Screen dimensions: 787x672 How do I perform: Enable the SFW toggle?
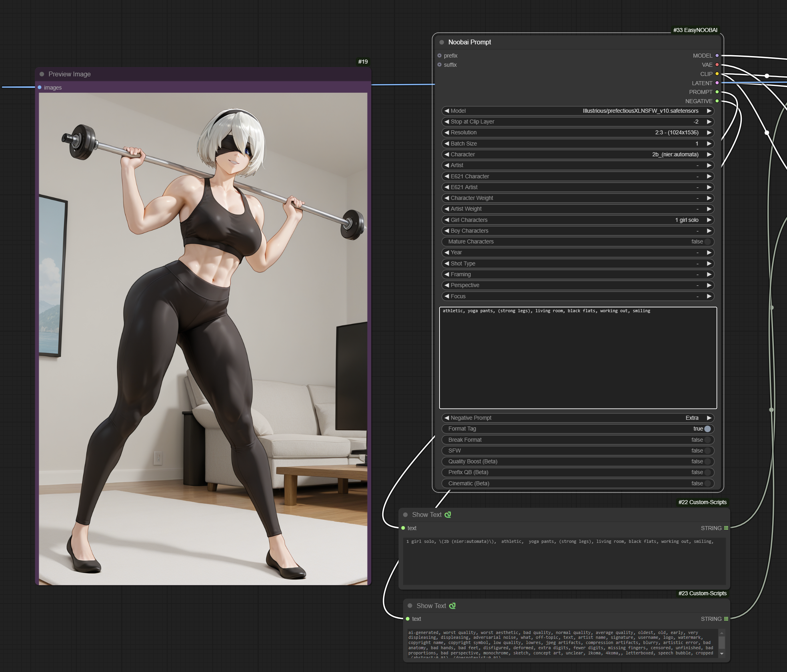coord(707,451)
